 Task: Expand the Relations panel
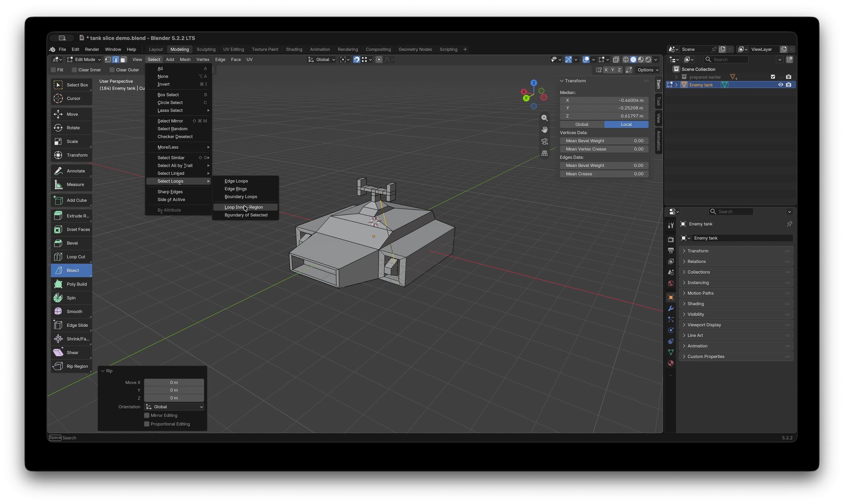736,261
